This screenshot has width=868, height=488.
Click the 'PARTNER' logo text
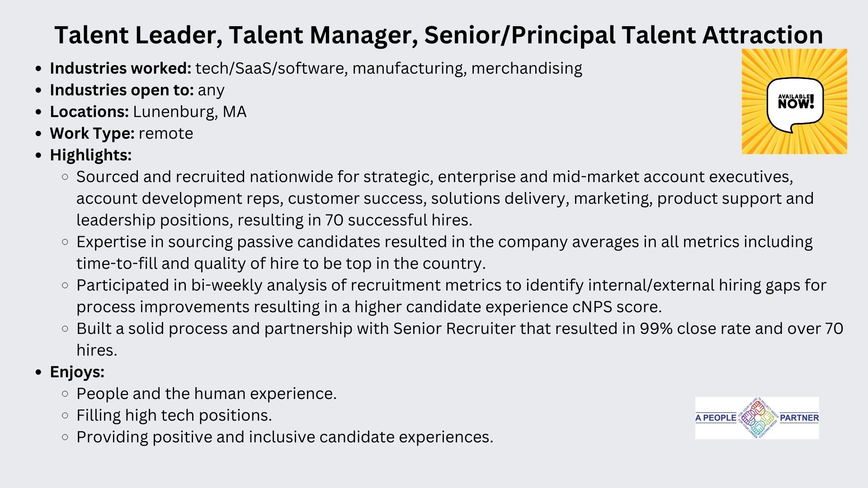point(799,418)
